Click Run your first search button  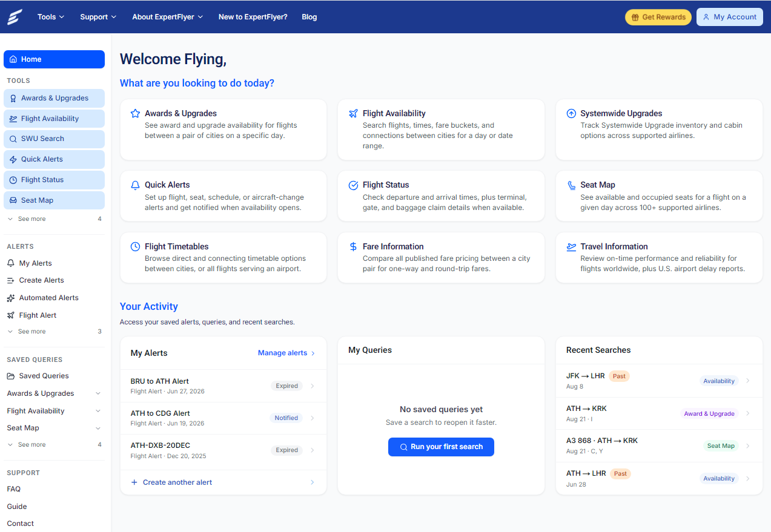pos(441,447)
